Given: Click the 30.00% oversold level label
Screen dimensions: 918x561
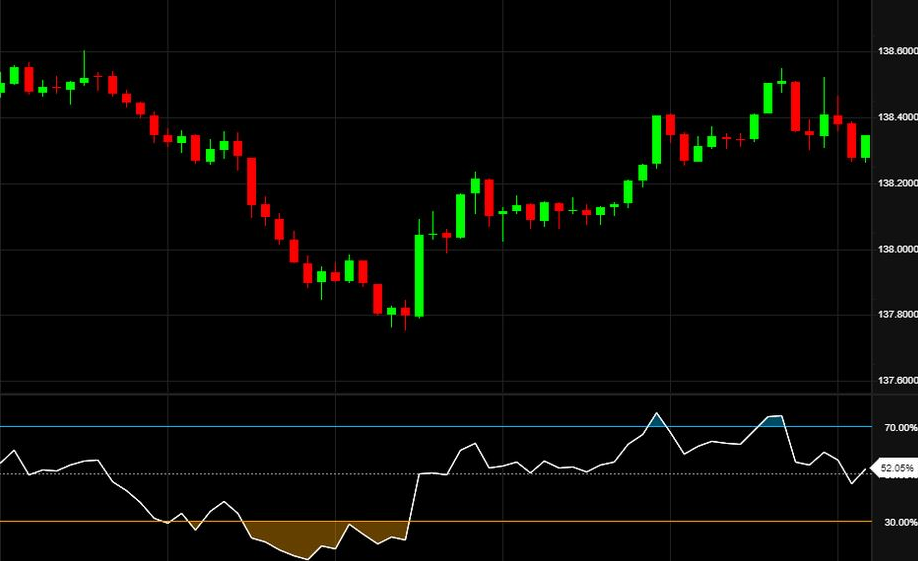Looking at the screenshot, I should [900, 522].
